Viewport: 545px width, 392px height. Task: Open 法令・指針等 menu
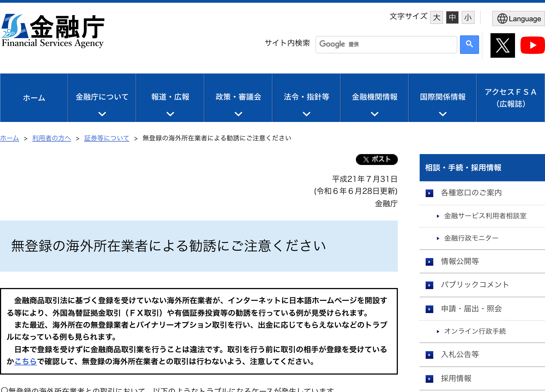(306, 98)
